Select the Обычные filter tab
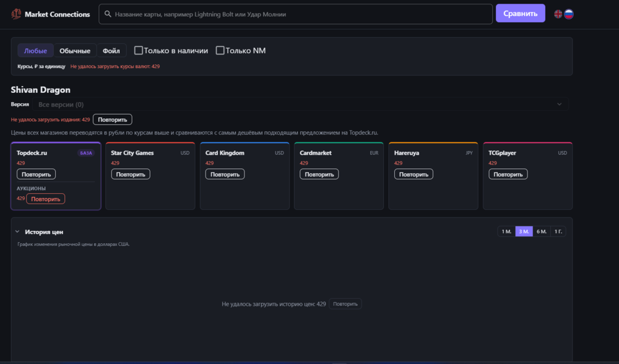 75,51
